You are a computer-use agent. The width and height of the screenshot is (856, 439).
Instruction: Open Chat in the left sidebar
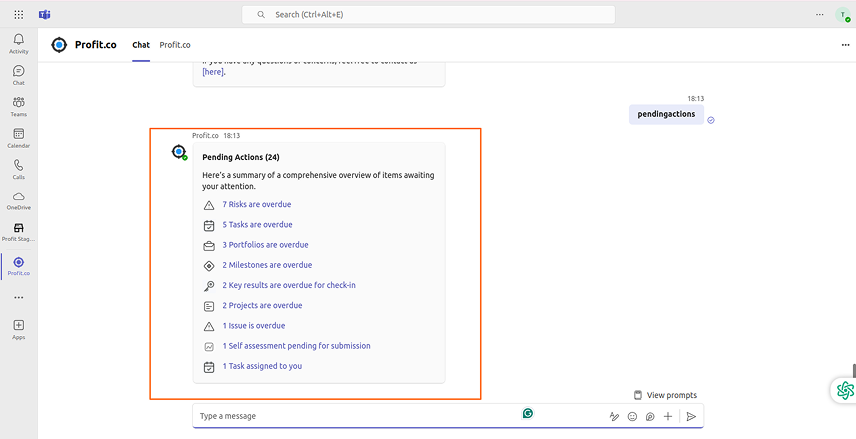19,75
